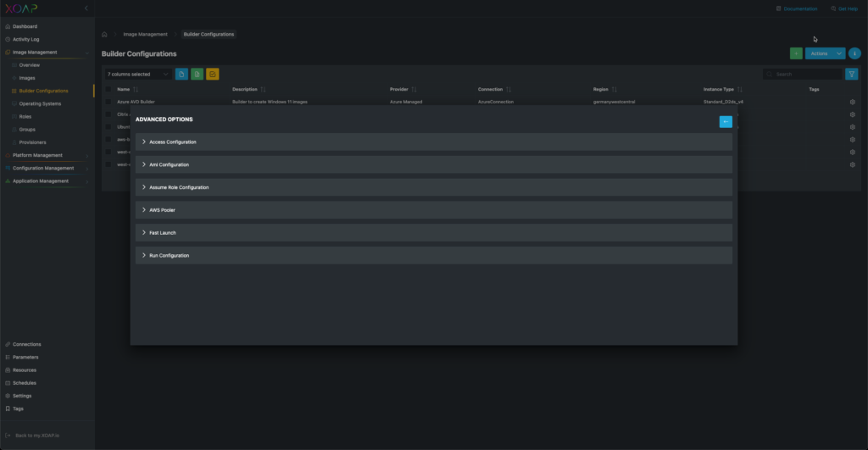The width and height of the screenshot is (868, 450).
Task: Click the green spreadsheet export icon
Action: coord(197,75)
